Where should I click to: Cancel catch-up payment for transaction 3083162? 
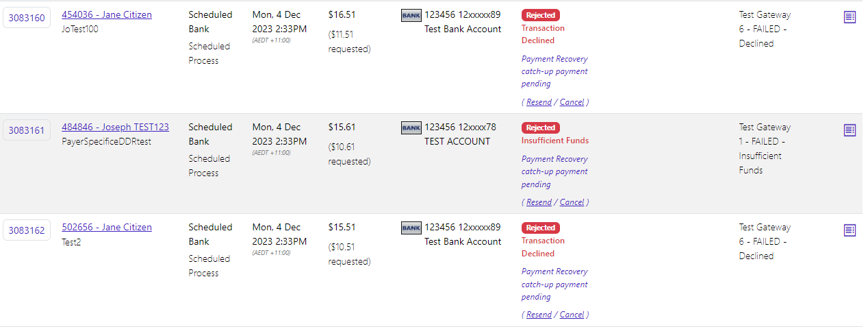[x=572, y=315]
